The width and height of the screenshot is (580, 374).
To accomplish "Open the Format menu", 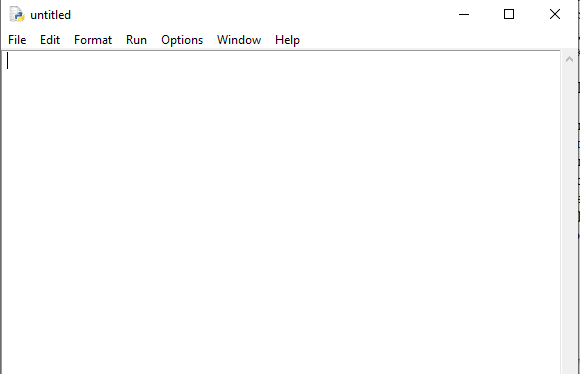I will coord(93,40).
